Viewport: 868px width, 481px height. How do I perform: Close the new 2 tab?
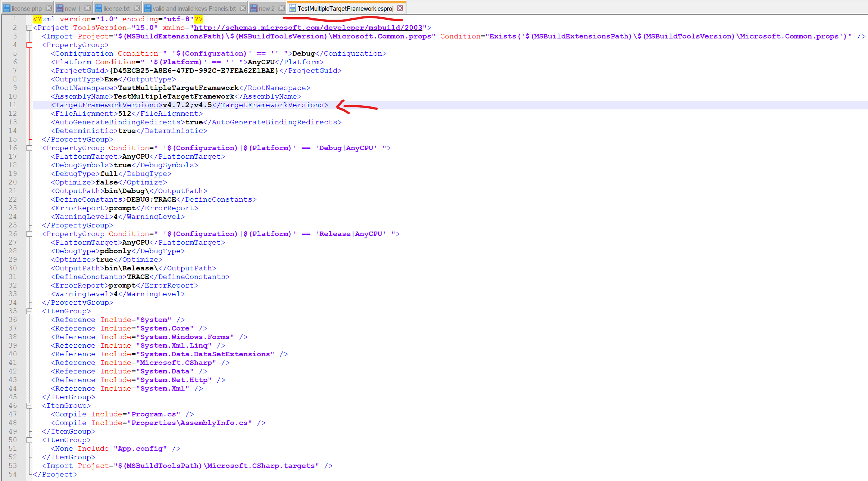click(282, 8)
